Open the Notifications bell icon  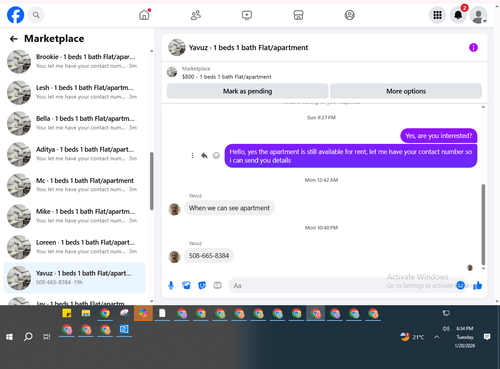pyautogui.click(x=458, y=15)
